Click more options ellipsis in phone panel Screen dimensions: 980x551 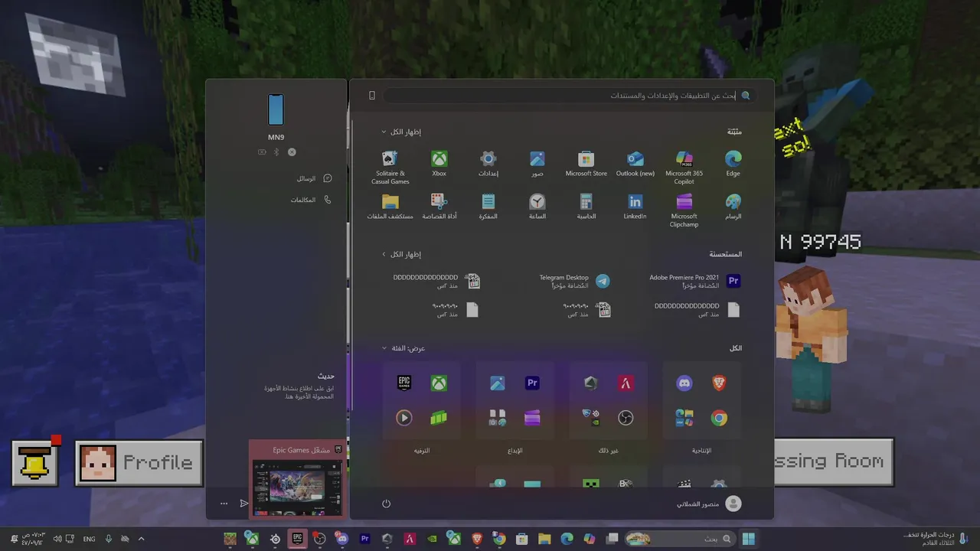pyautogui.click(x=224, y=504)
